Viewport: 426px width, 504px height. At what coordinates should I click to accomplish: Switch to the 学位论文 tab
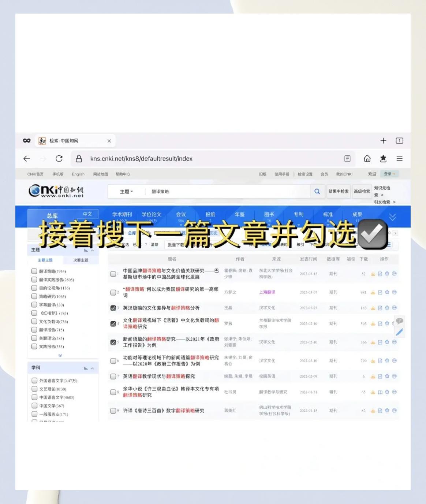pos(151,215)
